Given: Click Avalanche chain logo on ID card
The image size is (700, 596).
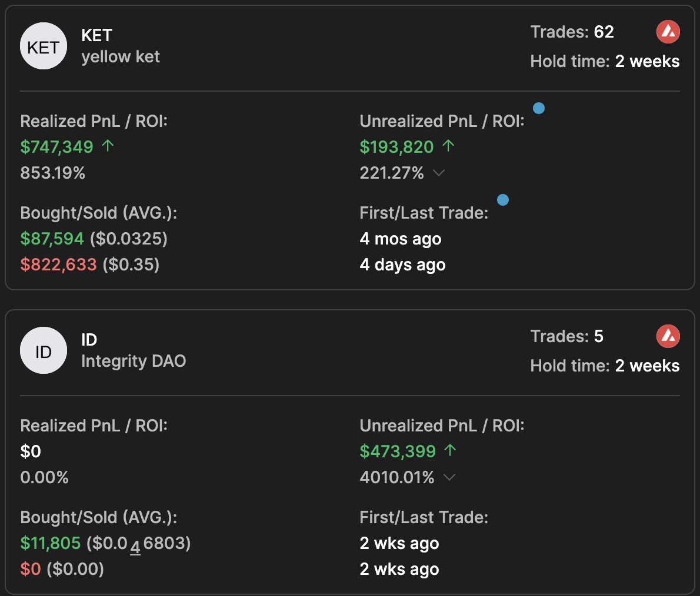Looking at the screenshot, I should (668, 336).
